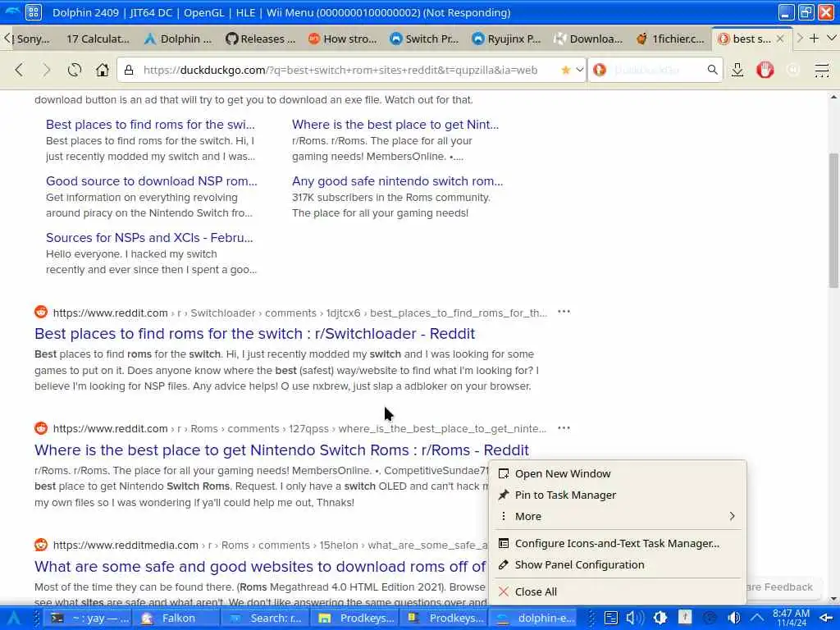Click the show desktop arrow icon

826,619
